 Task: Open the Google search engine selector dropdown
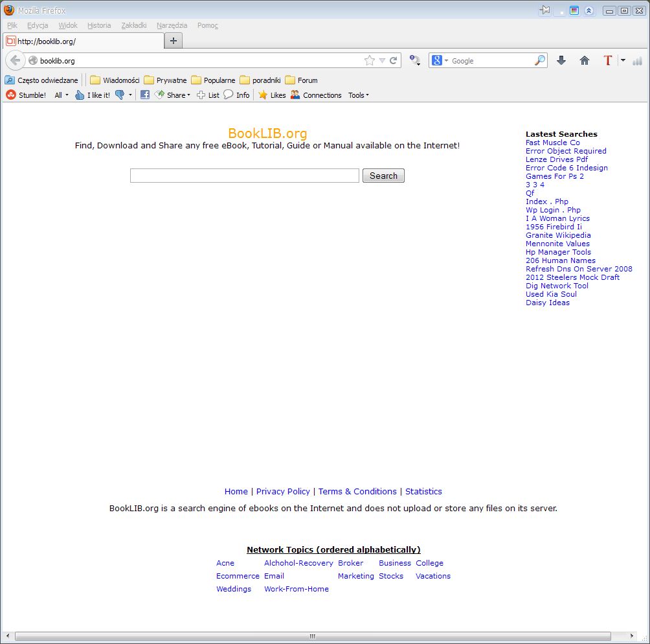point(440,61)
